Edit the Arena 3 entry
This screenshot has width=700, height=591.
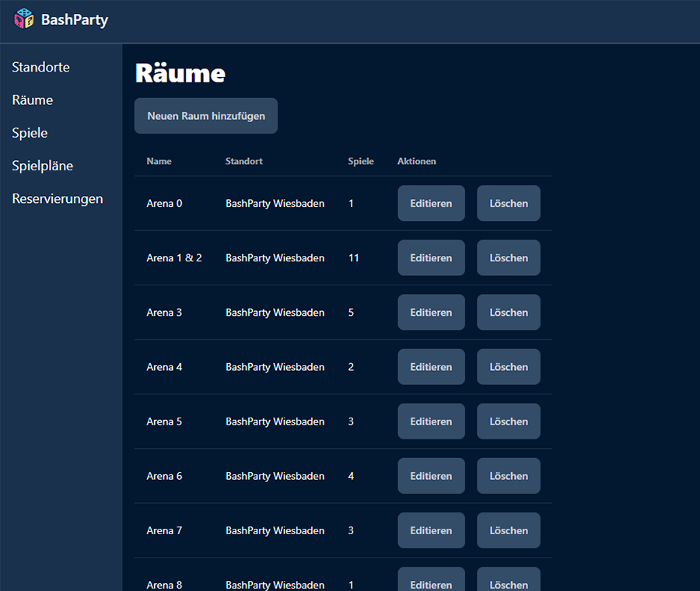431,312
